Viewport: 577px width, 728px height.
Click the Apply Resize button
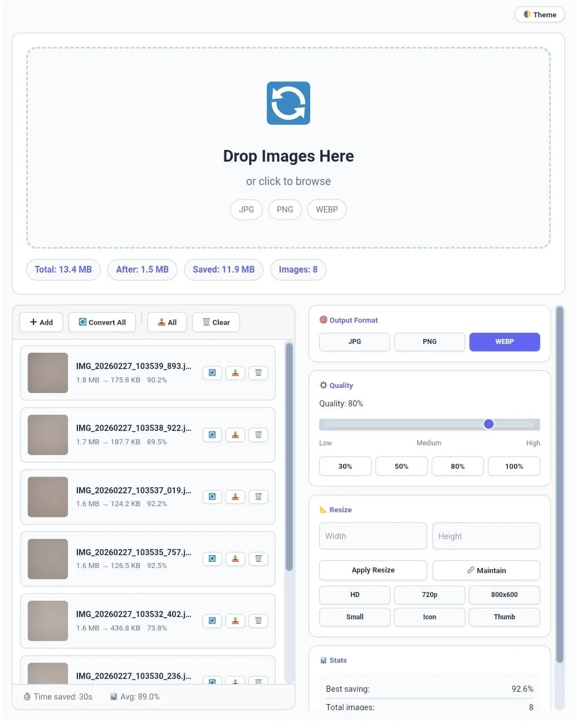tap(373, 570)
